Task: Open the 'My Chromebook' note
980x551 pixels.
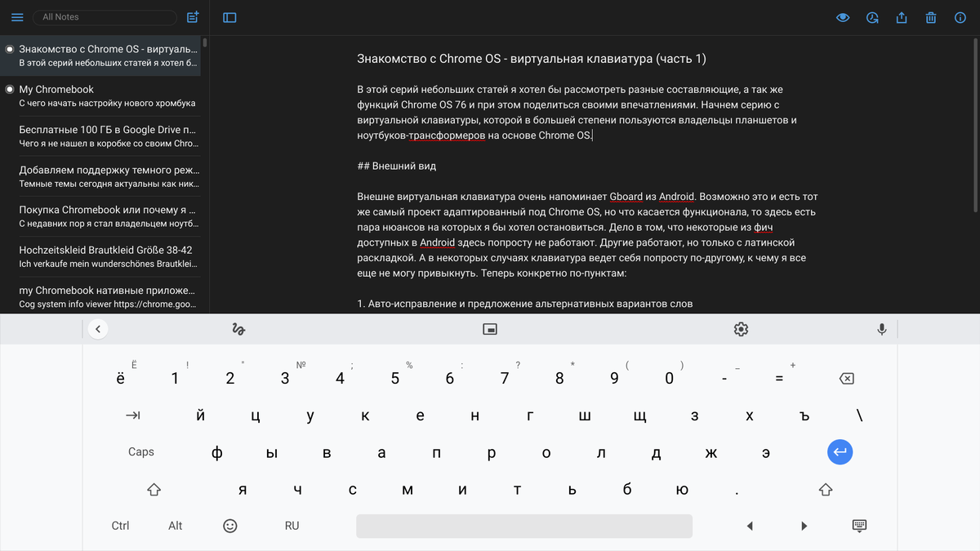Action: click(x=100, y=96)
